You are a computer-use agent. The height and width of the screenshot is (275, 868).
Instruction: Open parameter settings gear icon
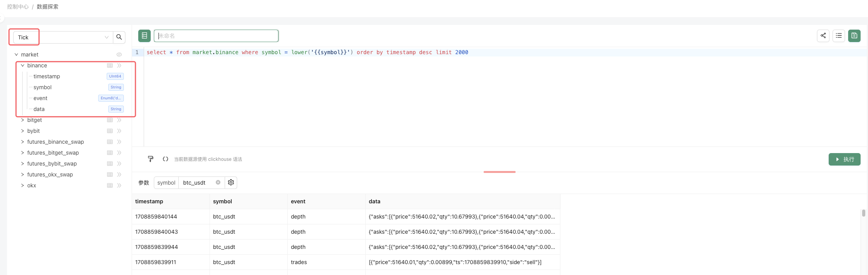click(231, 183)
